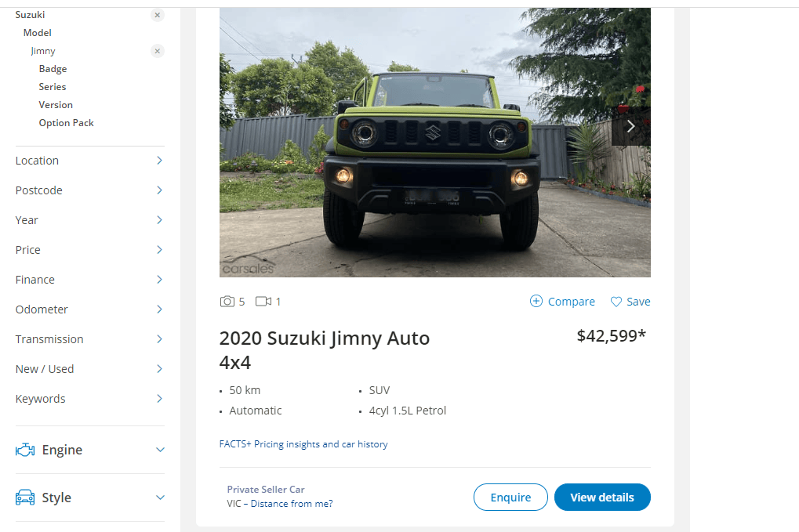799x532 pixels.
Task: Save listing with the heart icon
Action: pyautogui.click(x=616, y=302)
